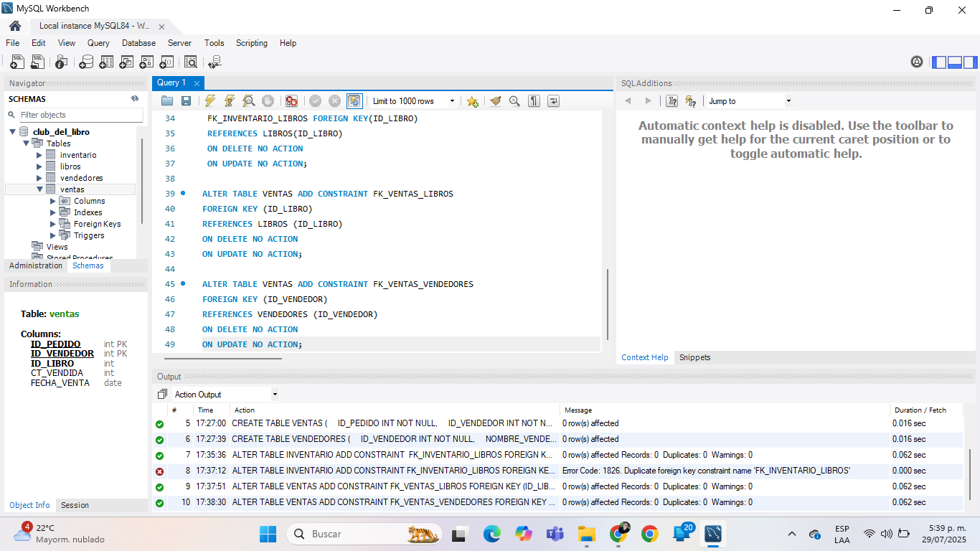Roll back the current transaction
The height and width of the screenshot is (551, 980).
[334, 101]
